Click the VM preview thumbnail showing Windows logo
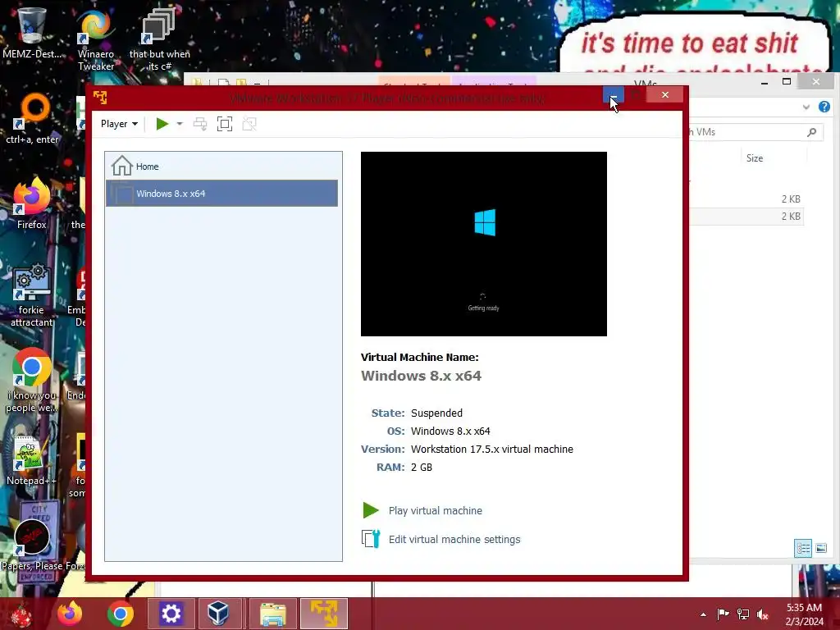 tap(484, 244)
